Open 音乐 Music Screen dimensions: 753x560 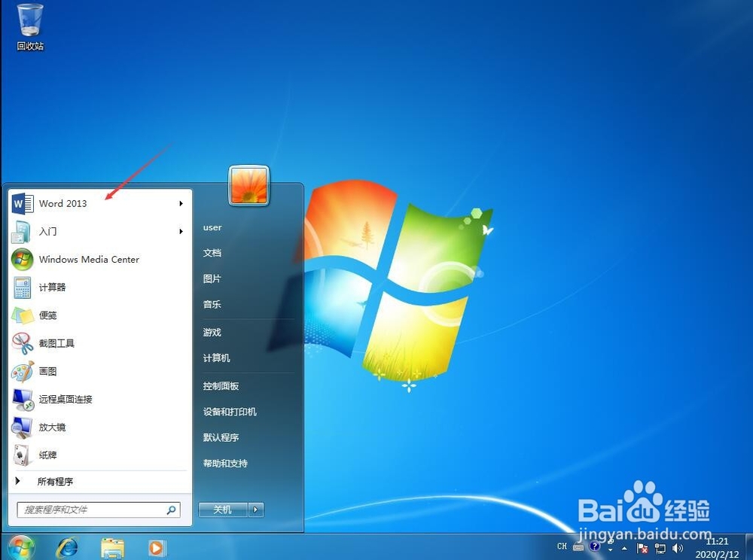[212, 304]
